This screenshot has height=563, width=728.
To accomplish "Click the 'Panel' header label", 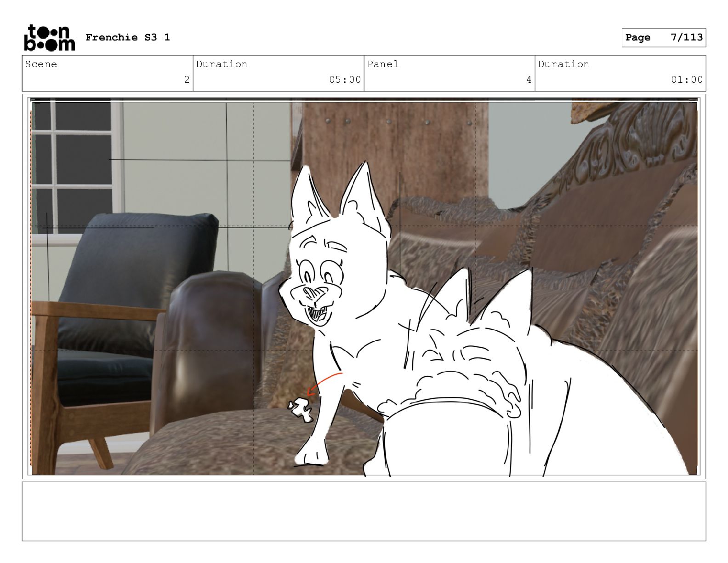I will pyautogui.click(x=383, y=64).
